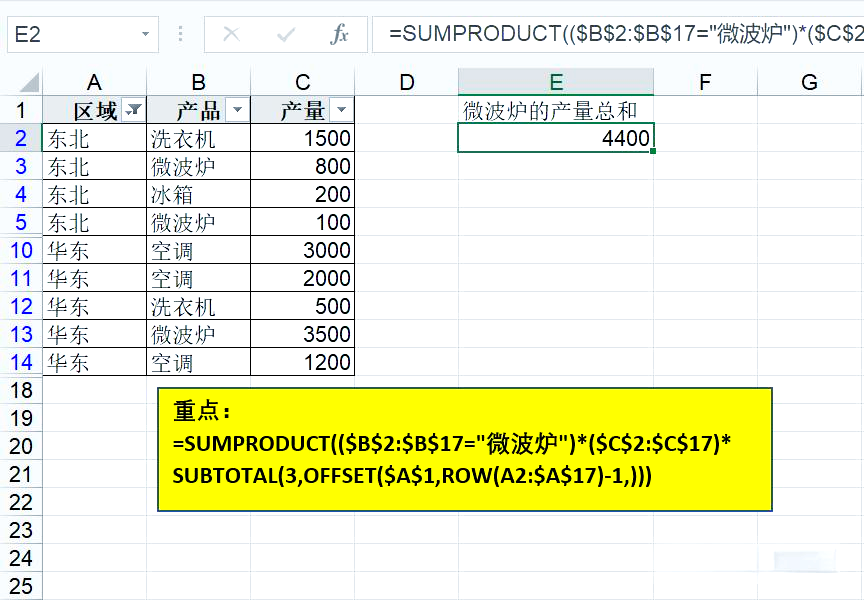Screen dimensions: 864x600
Task: Click 洗衣机 cell in row 12
Action: click(198, 306)
